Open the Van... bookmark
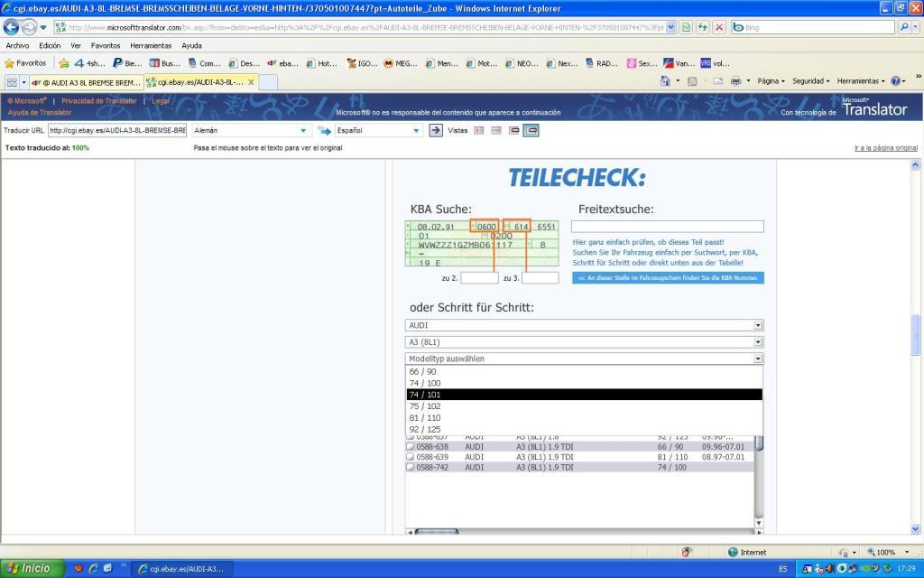The width and height of the screenshot is (924, 578). pos(679,63)
